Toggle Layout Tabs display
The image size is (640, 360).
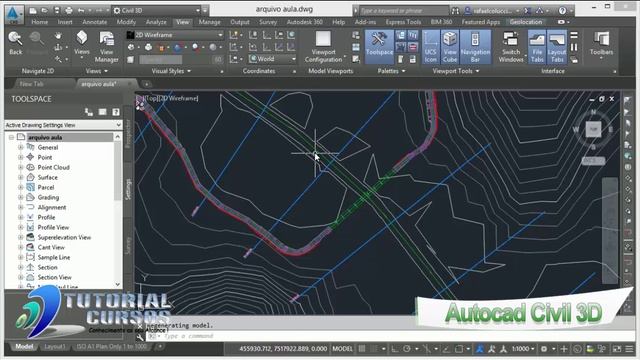pyautogui.click(x=557, y=47)
